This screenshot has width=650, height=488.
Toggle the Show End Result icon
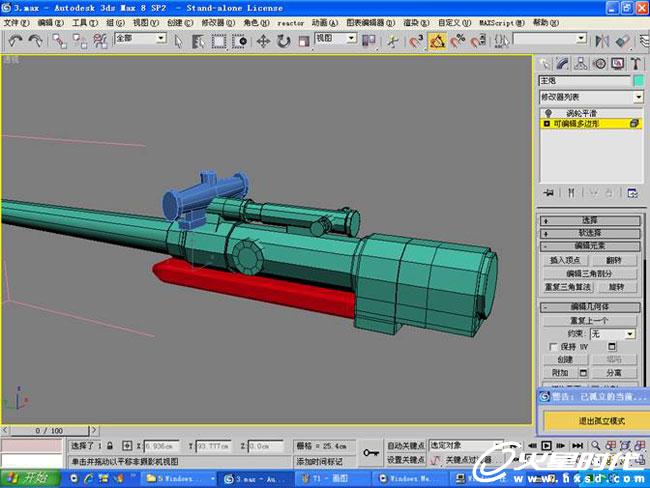coord(571,193)
